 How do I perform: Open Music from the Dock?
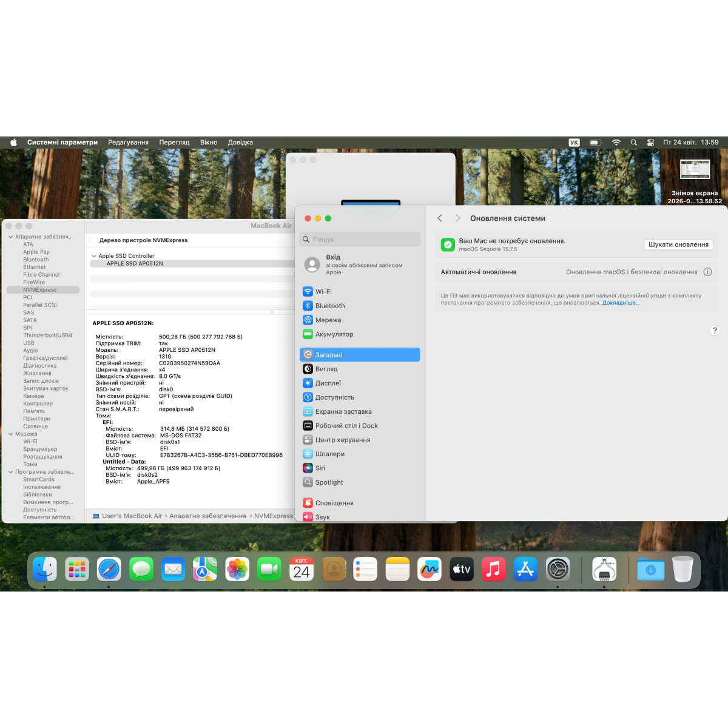(494, 569)
